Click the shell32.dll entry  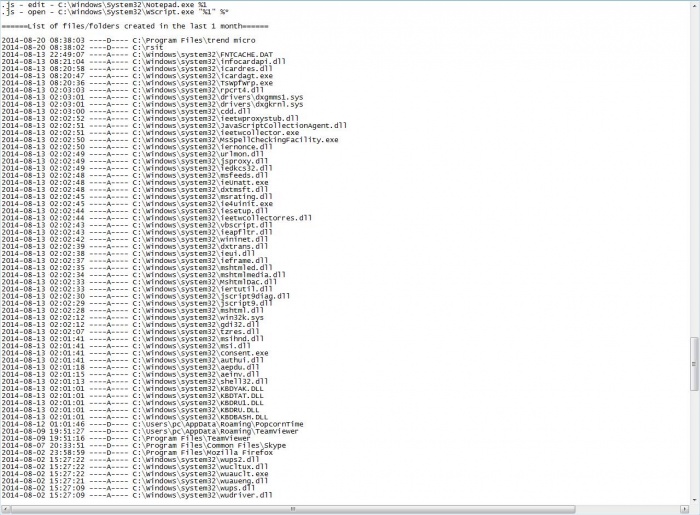pos(135,382)
